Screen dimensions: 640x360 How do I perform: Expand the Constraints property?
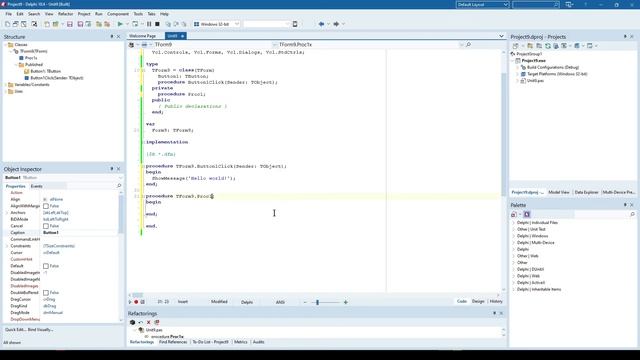7,246
